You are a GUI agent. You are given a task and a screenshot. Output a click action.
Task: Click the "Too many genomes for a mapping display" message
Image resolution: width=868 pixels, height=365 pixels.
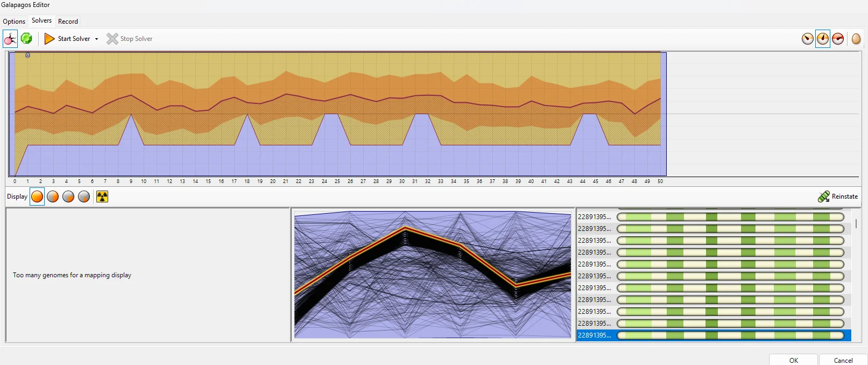(72, 275)
